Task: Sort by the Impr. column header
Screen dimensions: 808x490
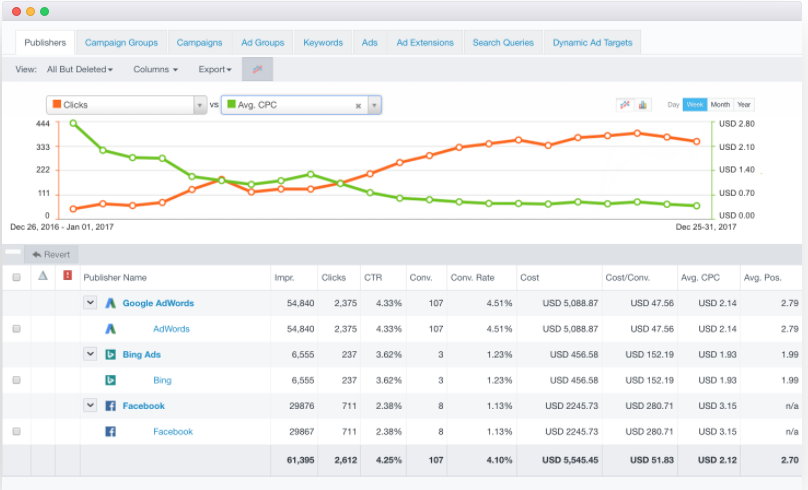Action: pos(284,277)
